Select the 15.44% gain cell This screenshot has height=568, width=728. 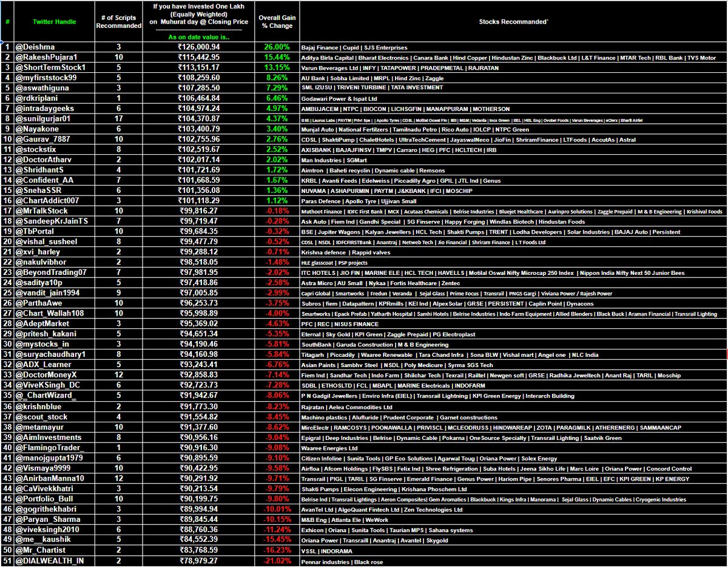point(277,57)
